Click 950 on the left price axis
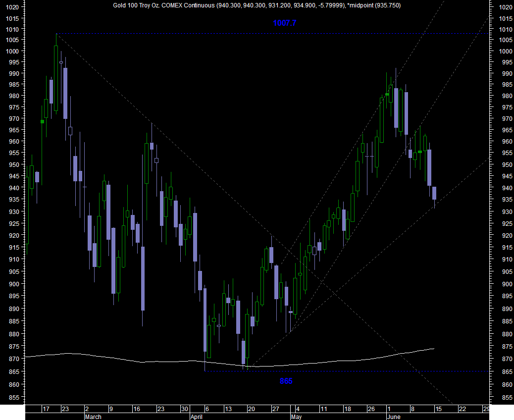514x420 pixels. (14, 164)
